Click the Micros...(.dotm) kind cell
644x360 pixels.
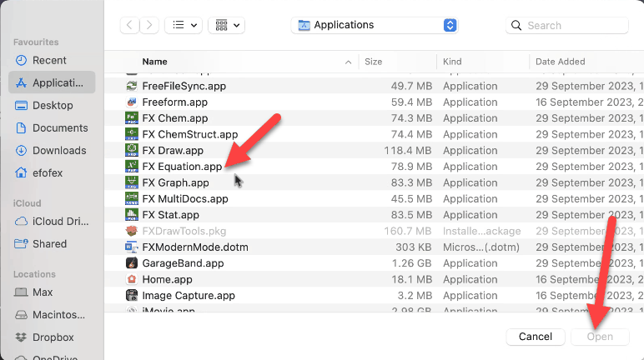click(481, 247)
